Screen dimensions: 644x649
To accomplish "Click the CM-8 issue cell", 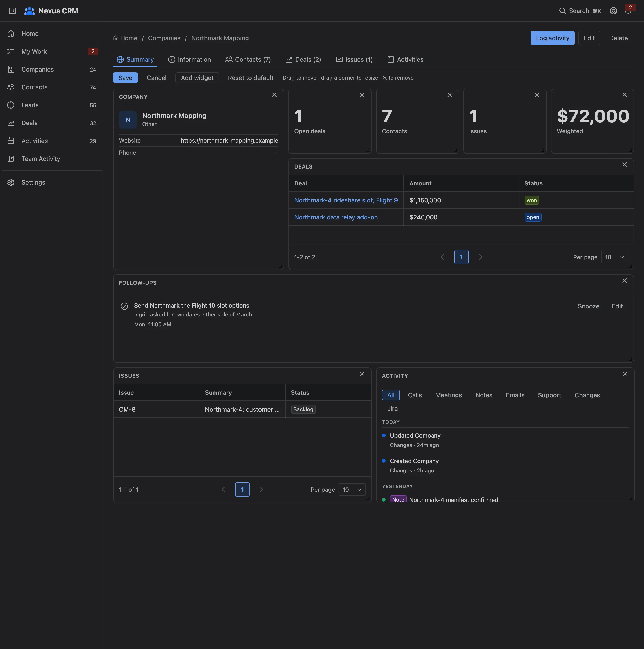I will pyautogui.click(x=156, y=409).
